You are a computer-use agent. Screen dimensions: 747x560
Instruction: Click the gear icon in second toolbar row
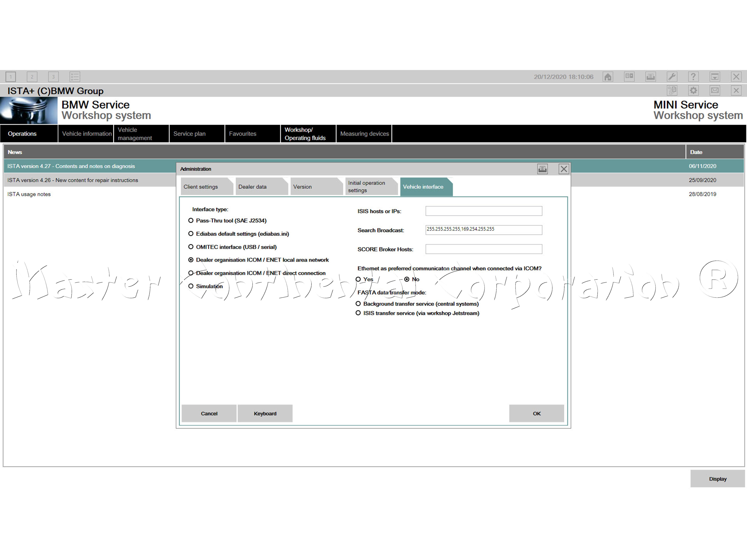coord(693,91)
